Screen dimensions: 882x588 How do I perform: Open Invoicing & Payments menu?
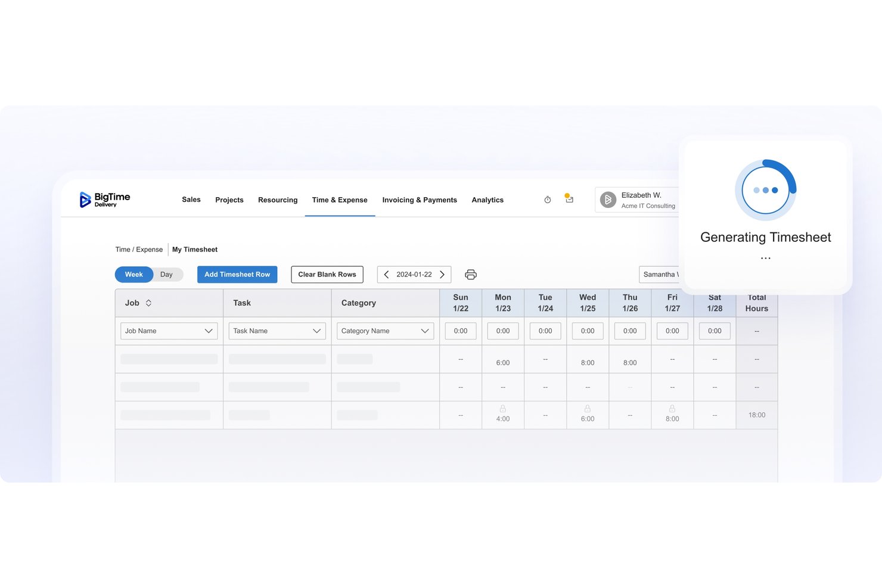[420, 200]
